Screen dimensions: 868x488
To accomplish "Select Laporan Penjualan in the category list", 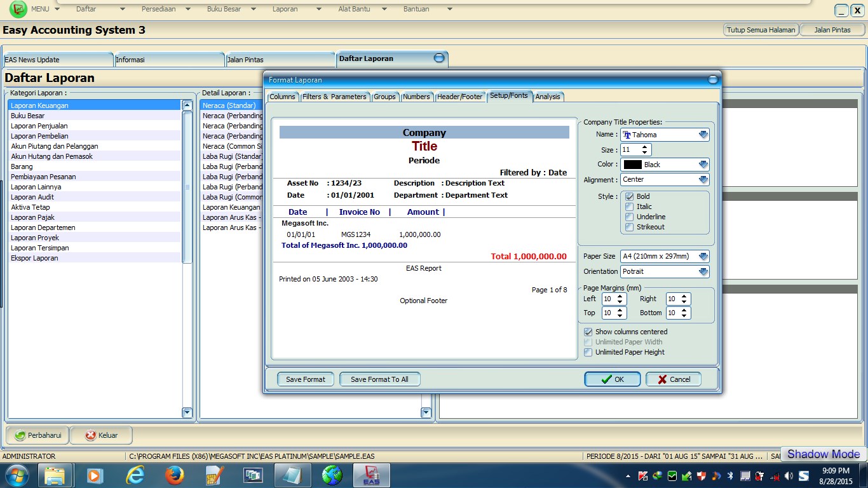I will click(x=94, y=126).
